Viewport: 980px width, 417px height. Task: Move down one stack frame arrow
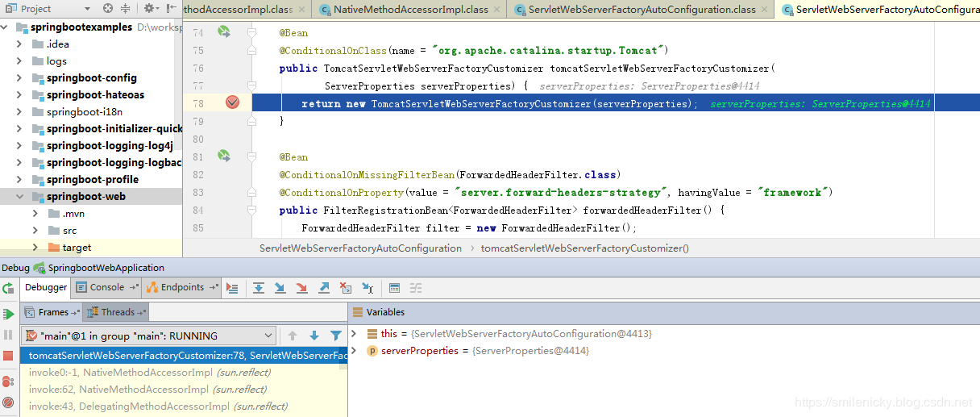pyautogui.click(x=314, y=336)
